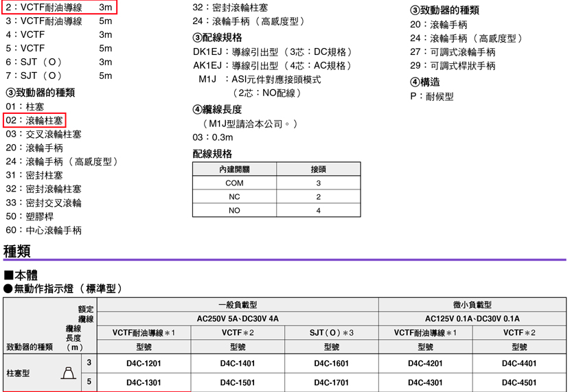Click the '接頭' table header
The image size is (570, 392).
coord(319,170)
